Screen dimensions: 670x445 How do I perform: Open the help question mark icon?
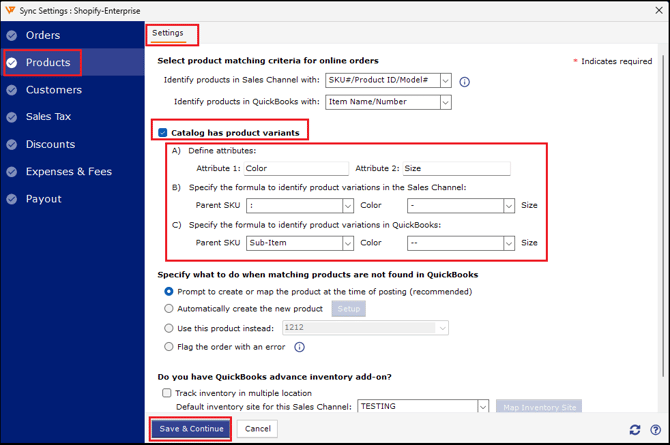pyautogui.click(x=655, y=430)
